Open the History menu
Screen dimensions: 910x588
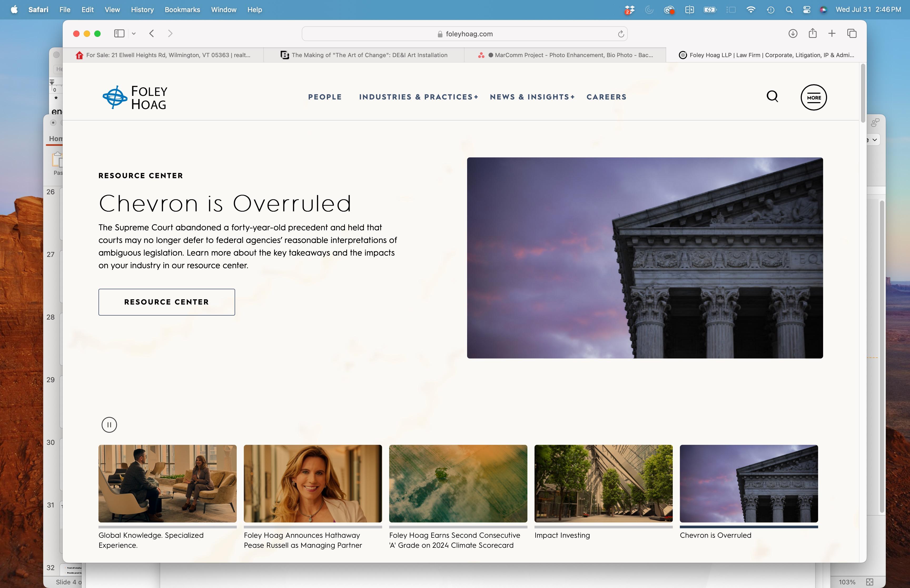click(x=142, y=9)
